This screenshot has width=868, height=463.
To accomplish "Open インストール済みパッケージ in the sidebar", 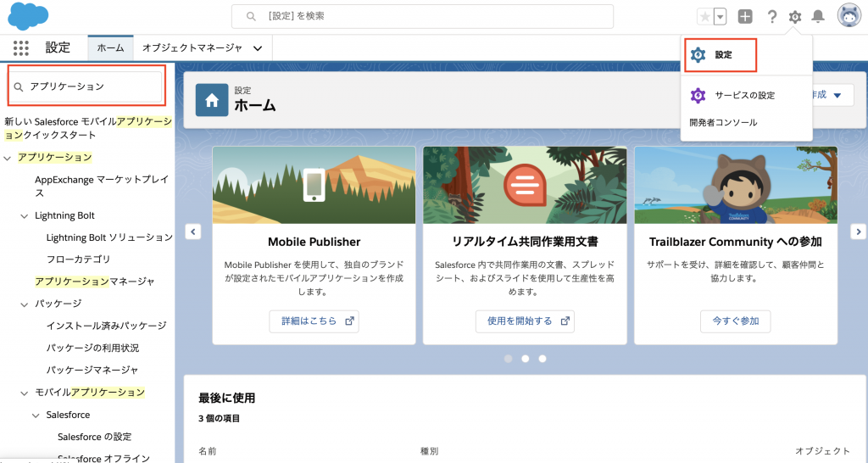I will (x=106, y=326).
